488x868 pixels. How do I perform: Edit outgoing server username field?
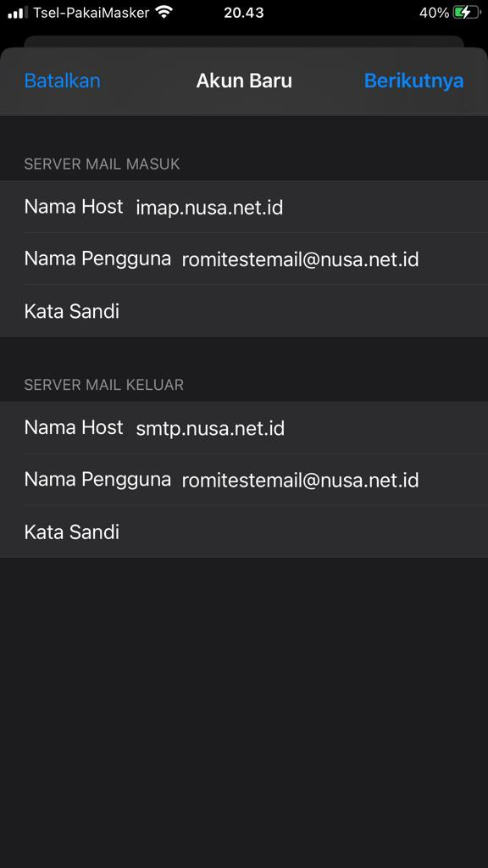(244, 480)
